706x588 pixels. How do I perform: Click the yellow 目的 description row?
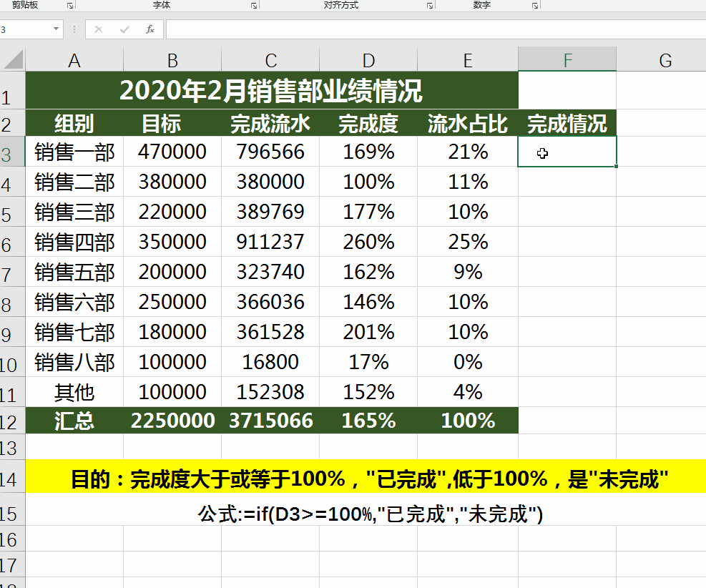click(x=366, y=476)
